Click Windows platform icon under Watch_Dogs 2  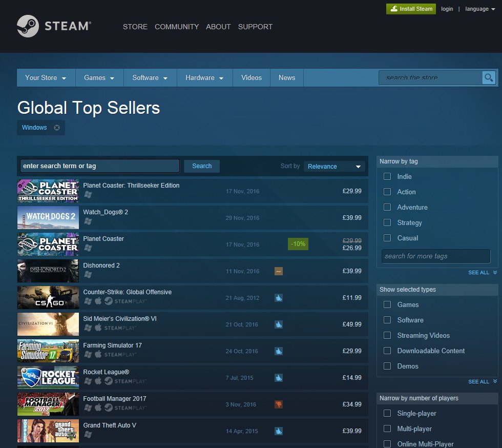pos(88,221)
